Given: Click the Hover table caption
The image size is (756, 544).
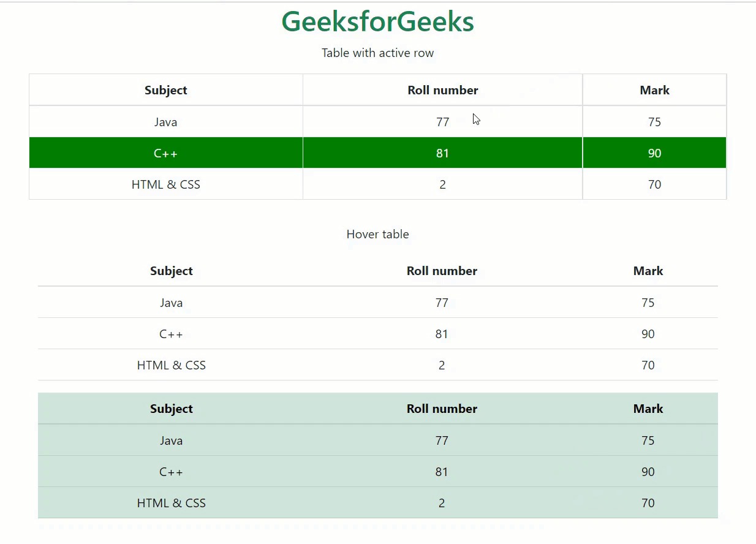Looking at the screenshot, I should (377, 234).
